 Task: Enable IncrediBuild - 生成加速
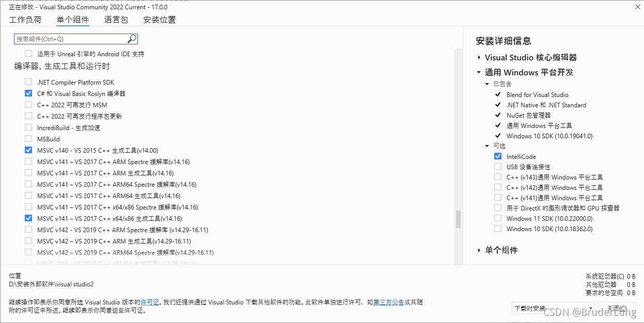[x=28, y=128]
